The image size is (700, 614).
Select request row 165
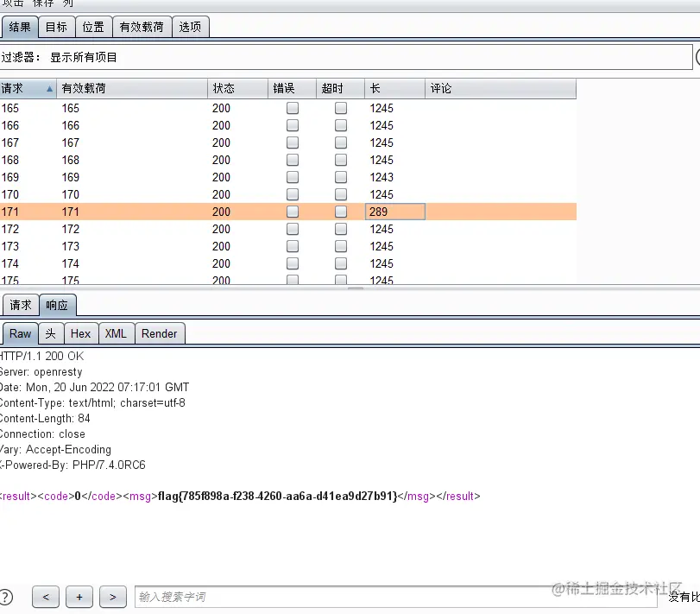(288, 108)
